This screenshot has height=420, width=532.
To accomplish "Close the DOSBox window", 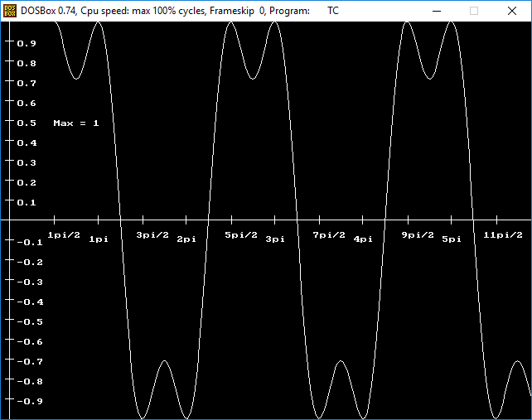I will pos(512,11).
